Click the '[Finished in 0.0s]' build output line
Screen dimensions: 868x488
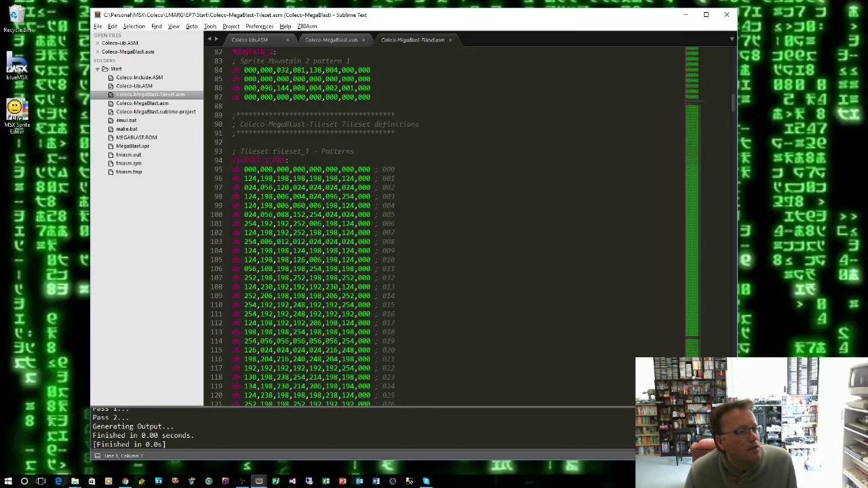(x=129, y=445)
